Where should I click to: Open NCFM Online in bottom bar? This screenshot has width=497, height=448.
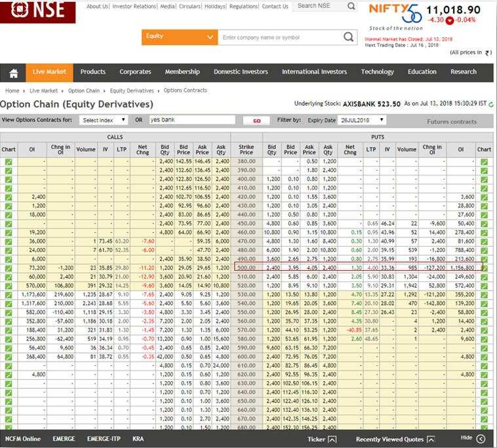click(x=23, y=439)
